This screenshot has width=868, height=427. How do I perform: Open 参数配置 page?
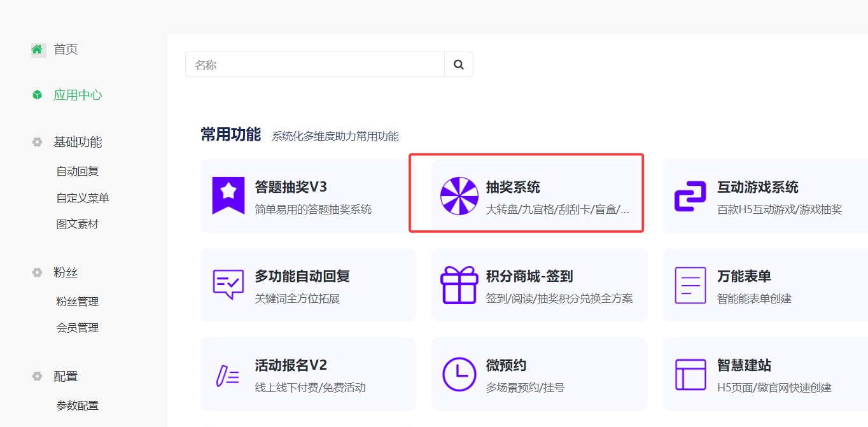pyautogui.click(x=78, y=405)
